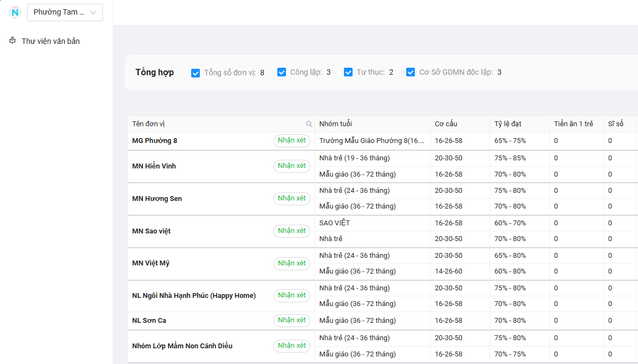Click Nhận xét for MG Phường 8
Screen dimensions: 638x364
tap(291, 140)
